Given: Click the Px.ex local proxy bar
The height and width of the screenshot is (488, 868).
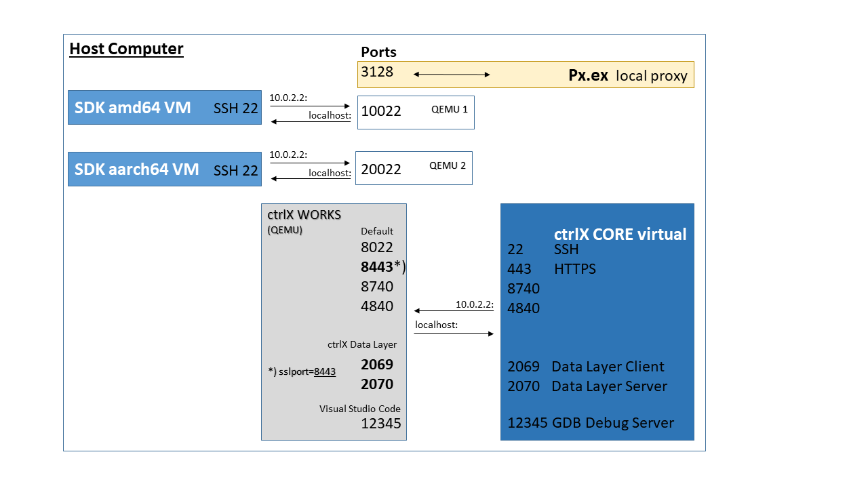Looking at the screenshot, I should point(526,73).
